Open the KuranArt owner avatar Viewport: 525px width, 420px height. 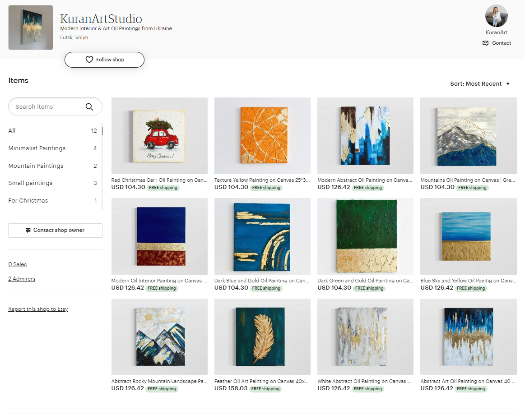pyautogui.click(x=496, y=16)
